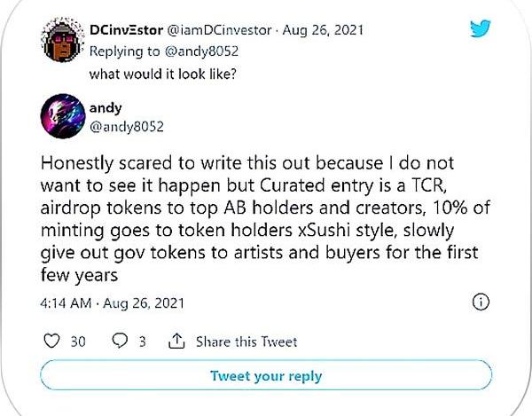Click the share arrow icon
This screenshot has height=416, width=532.
click(176, 341)
